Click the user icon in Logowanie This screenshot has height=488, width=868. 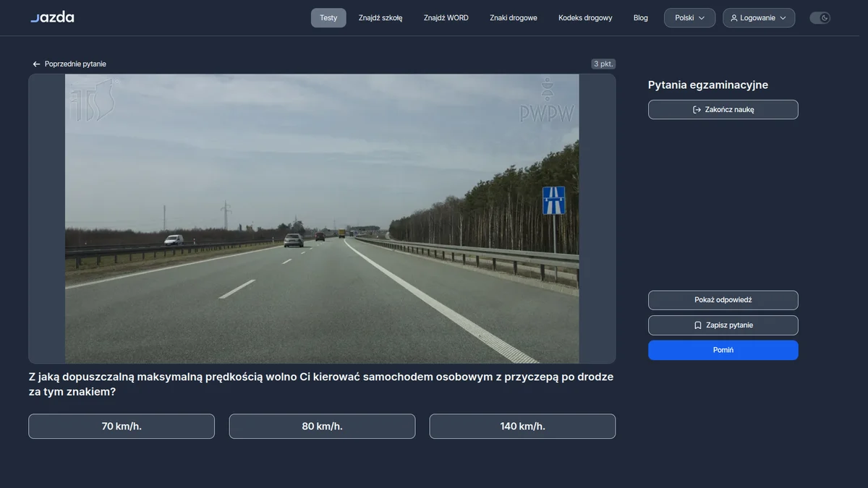coord(734,18)
